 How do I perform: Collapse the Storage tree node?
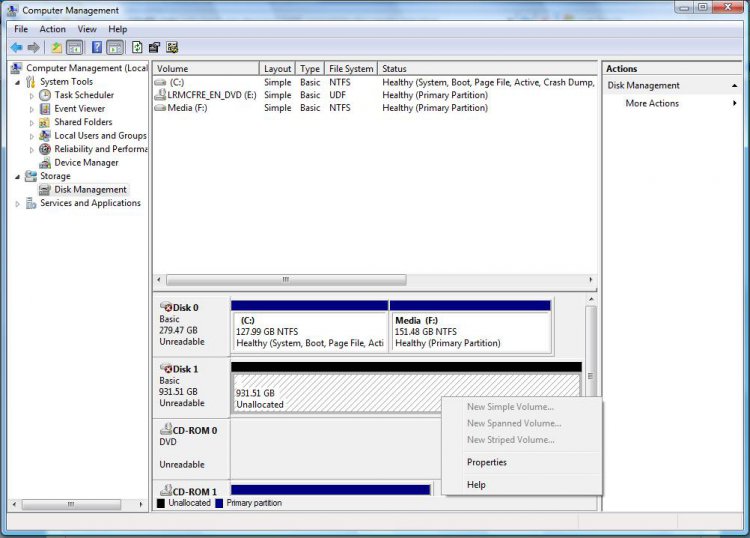click(x=18, y=176)
